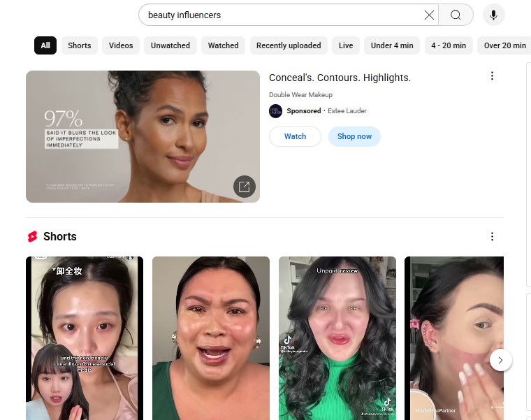Click the Double Wear Makeup text

(x=300, y=95)
